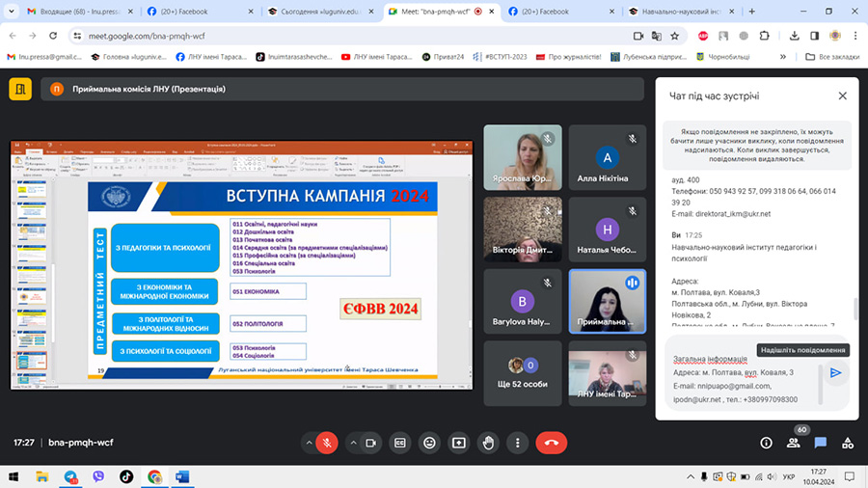868x488 pixels.
Task: Open more options three-dot menu
Action: [518, 444]
